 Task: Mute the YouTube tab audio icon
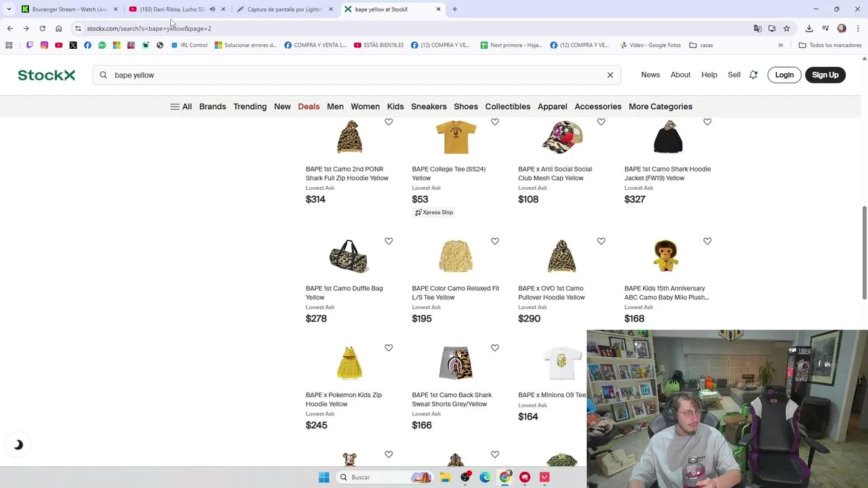212,9
